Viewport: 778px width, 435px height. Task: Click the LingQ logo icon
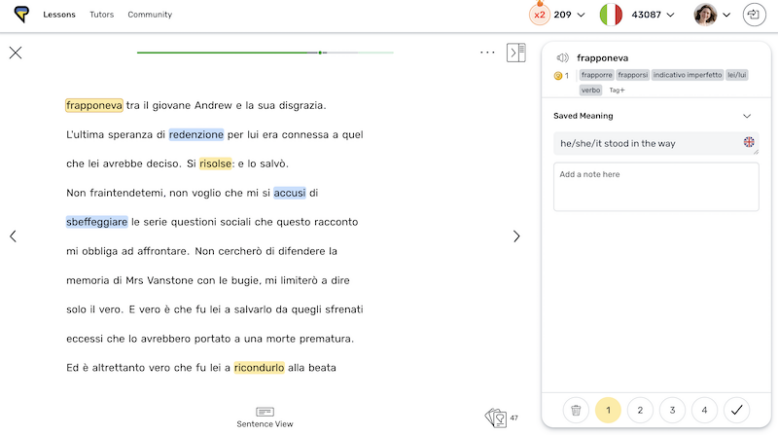click(21, 14)
